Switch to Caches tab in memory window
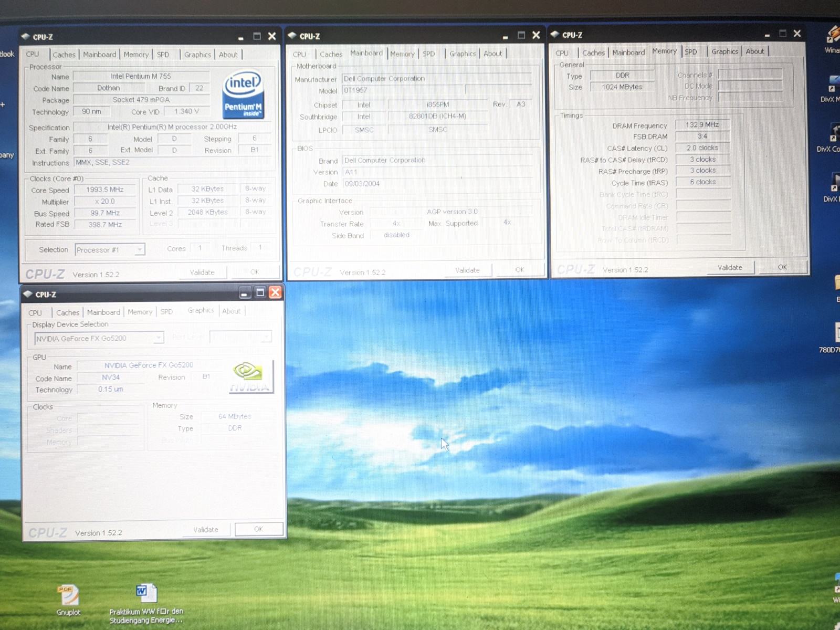Screen dimensions: 840x630 point(593,52)
